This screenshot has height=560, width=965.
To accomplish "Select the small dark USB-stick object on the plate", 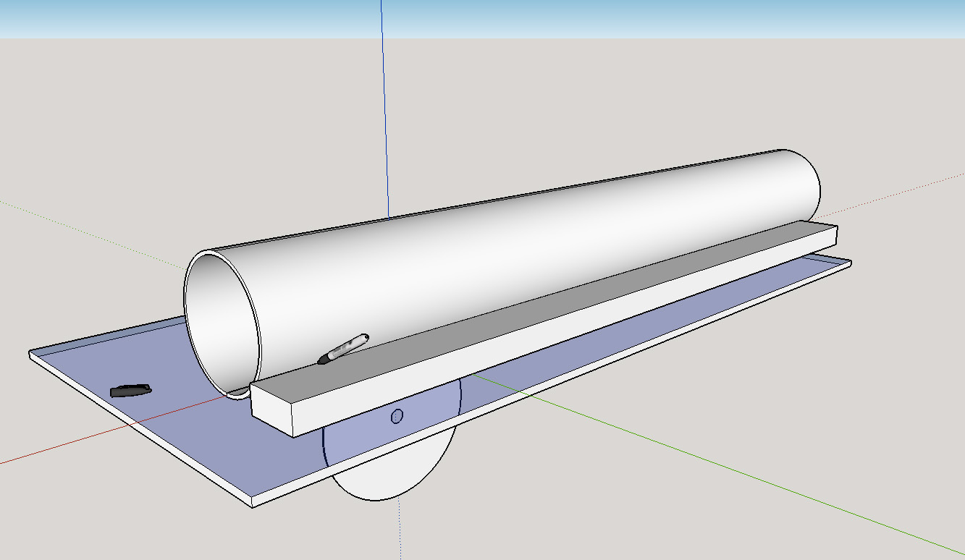I will [x=130, y=389].
